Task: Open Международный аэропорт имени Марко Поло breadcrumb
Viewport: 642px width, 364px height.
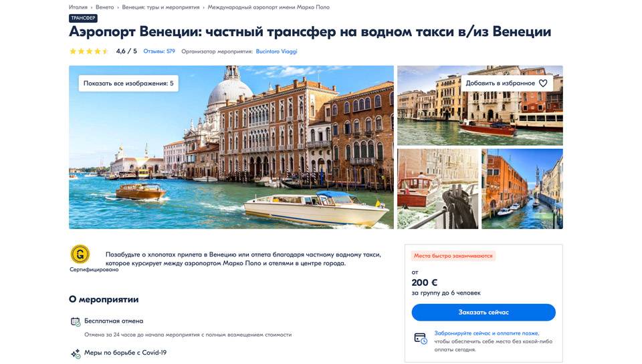Action: tap(269, 7)
